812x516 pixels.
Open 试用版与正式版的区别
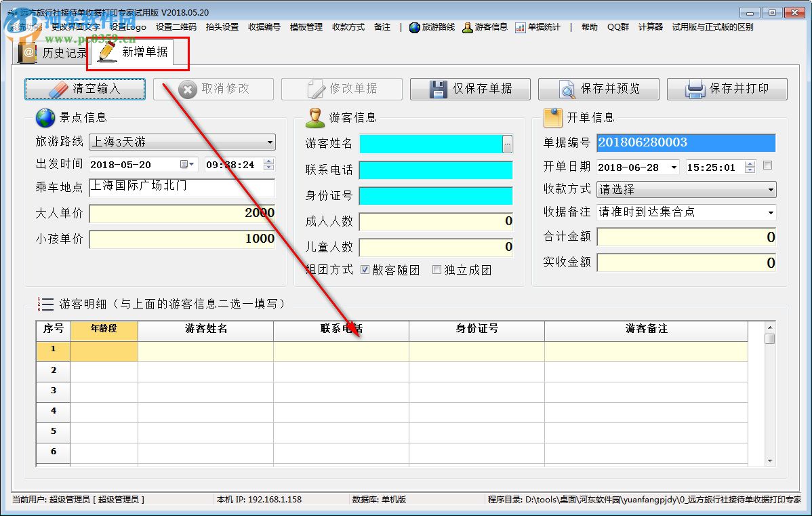pos(714,28)
